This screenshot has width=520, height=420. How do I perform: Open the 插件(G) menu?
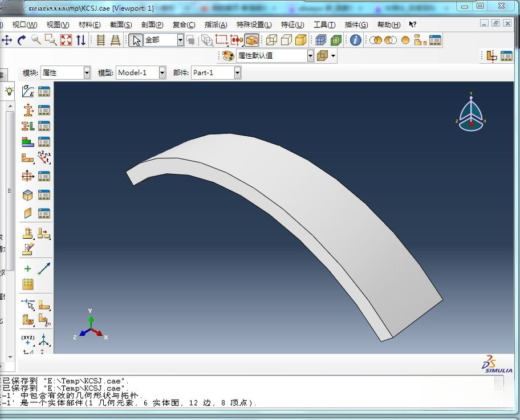tap(356, 25)
